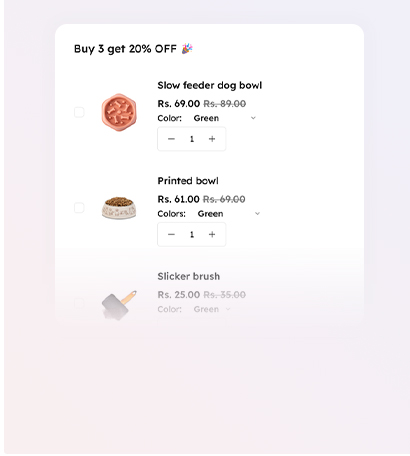410x456 pixels.
Task: Click the Slow feeder dog bowl image
Action: coord(119,112)
